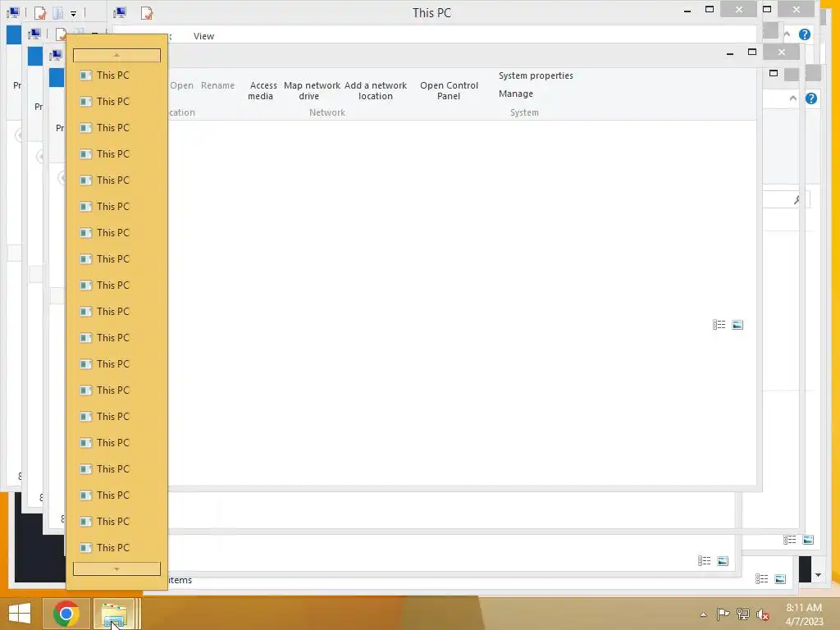Image resolution: width=840 pixels, height=630 pixels.
Task: Open Action Center flag icon
Action: [723, 614]
